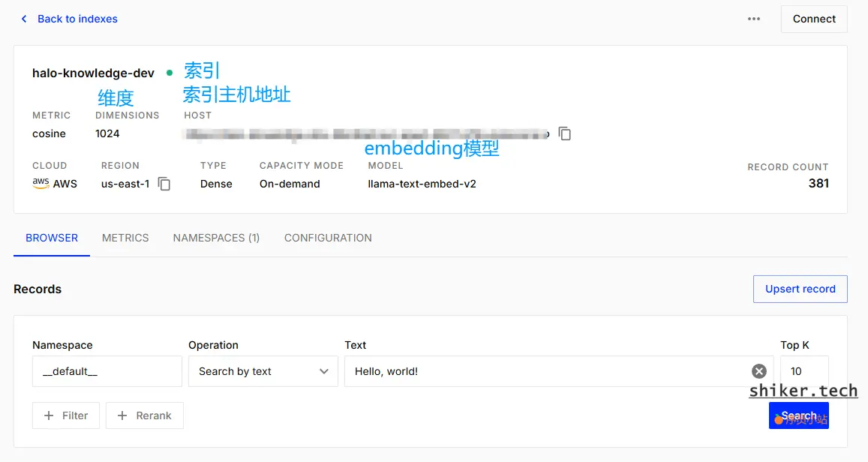This screenshot has height=462, width=868.
Task: Focus the Namespace input field
Action: click(107, 371)
